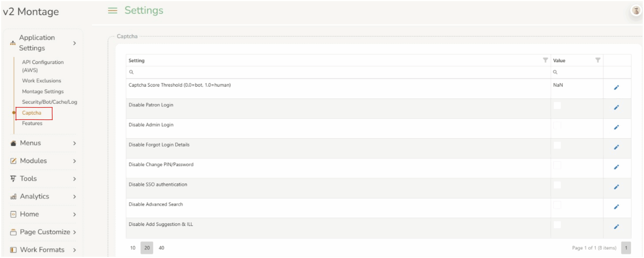Go to page 1 in pagination

coord(626,248)
